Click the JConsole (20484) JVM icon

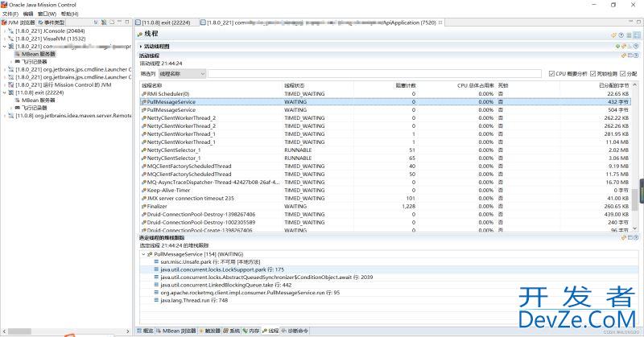pos(11,31)
